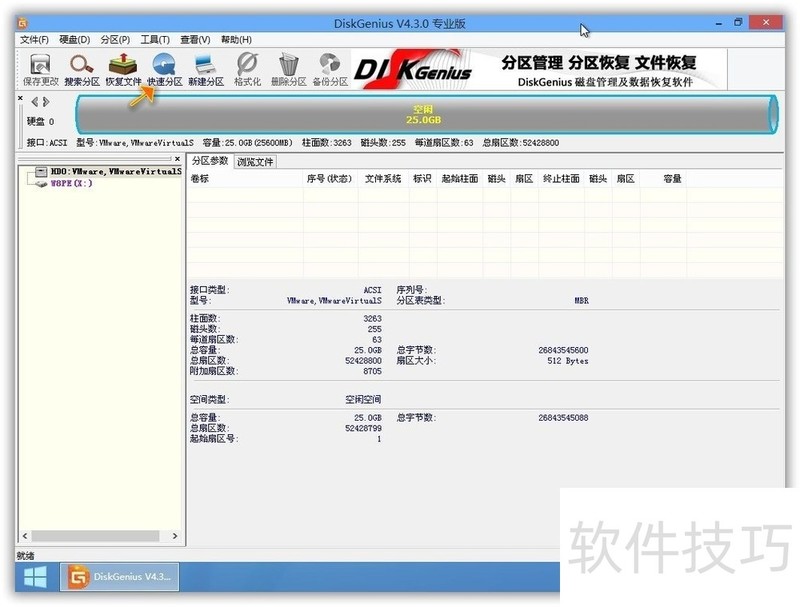Click the drive icon beside W8PE (X:)

41,184
